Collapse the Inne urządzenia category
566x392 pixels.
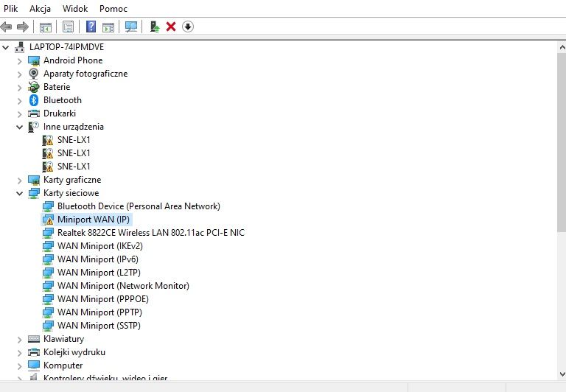click(x=19, y=127)
